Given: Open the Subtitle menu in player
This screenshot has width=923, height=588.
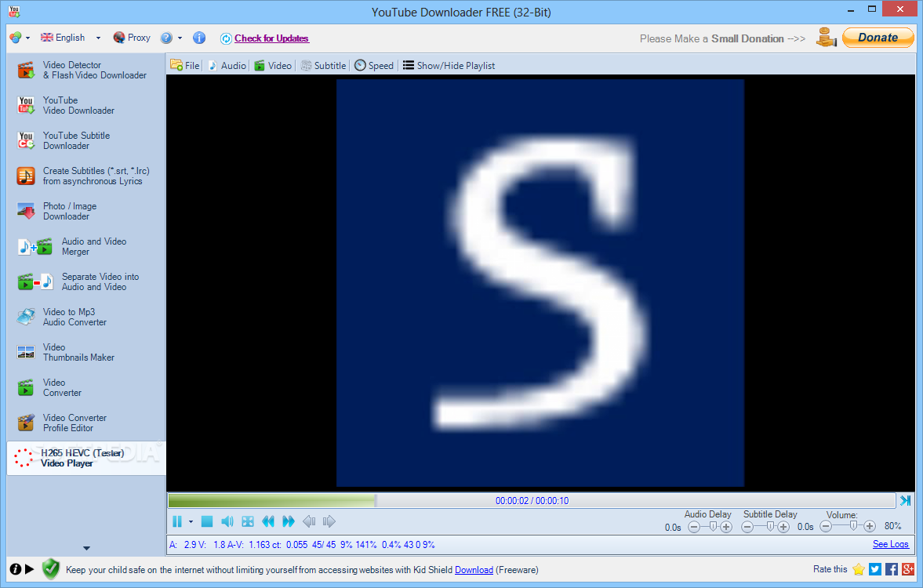Looking at the screenshot, I should coord(323,65).
